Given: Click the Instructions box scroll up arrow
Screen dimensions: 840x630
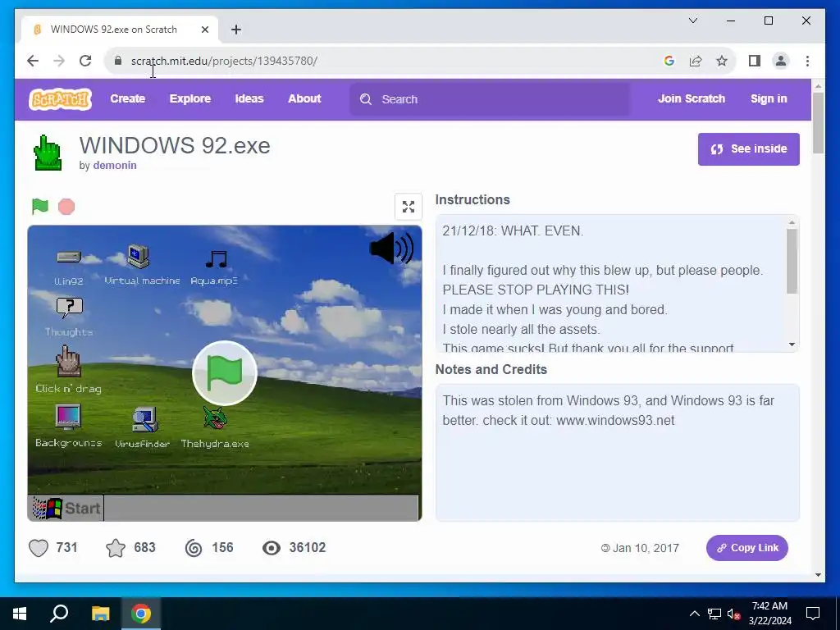Looking at the screenshot, I should point(792,221).
